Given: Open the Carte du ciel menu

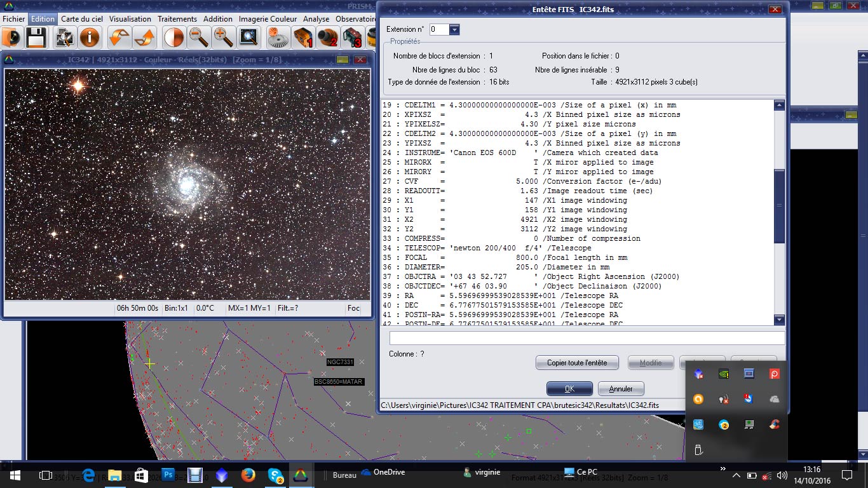Looking at the screenshot, I should coord(83,19).
